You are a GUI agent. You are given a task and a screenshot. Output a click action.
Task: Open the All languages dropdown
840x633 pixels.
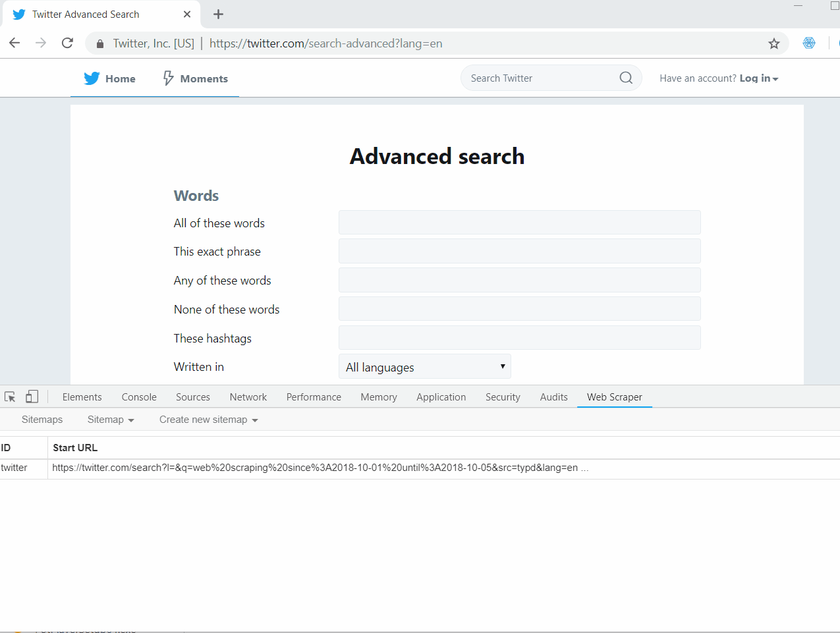pyautogui.click(x=424, y=366)
